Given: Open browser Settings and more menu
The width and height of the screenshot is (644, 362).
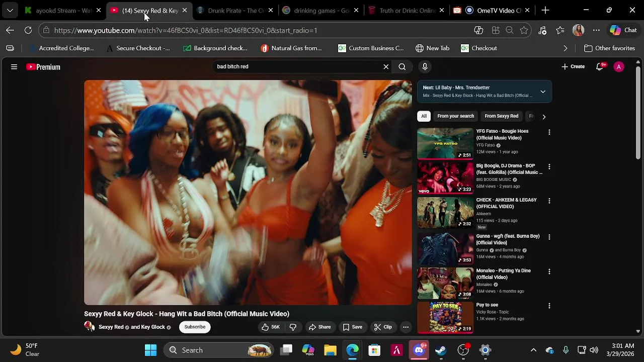Looking at the screenshot, I should click(x=596, y=30).
